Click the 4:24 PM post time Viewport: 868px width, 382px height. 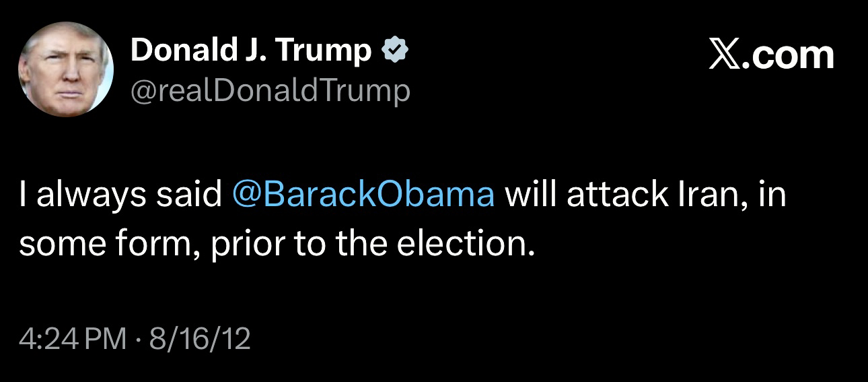coord(73,338)
